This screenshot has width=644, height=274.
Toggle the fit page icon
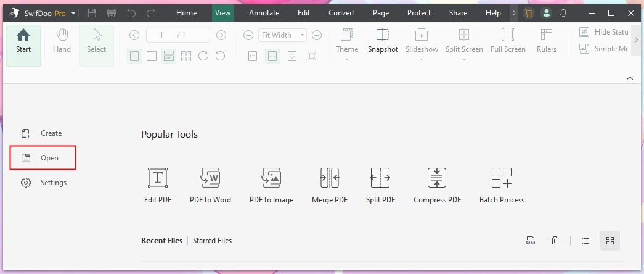(x=292, y=56)
